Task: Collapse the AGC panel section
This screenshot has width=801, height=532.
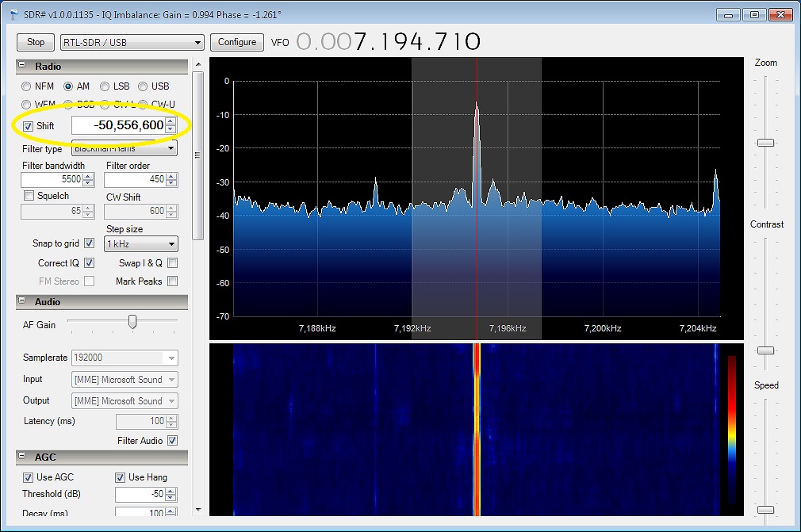Action: point(22,457)
